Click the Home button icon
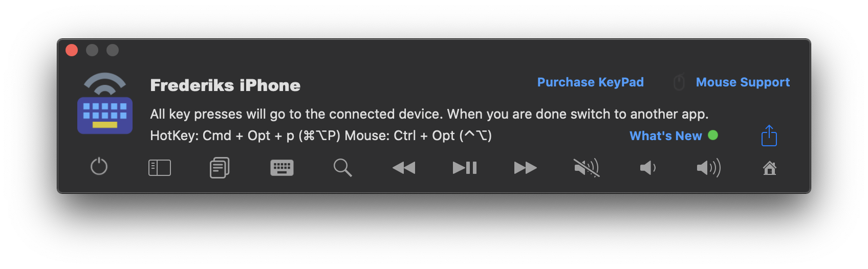The image size is (868, 269). point(770,168)
